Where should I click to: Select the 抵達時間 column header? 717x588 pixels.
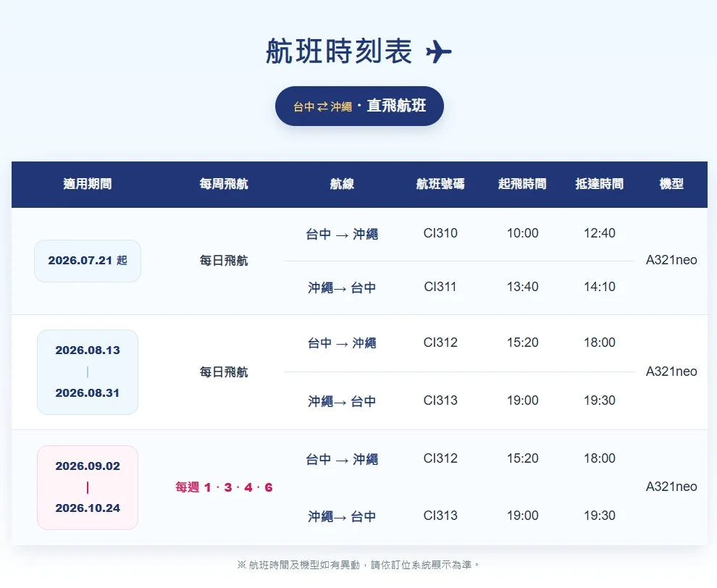[x=600, y=184]
